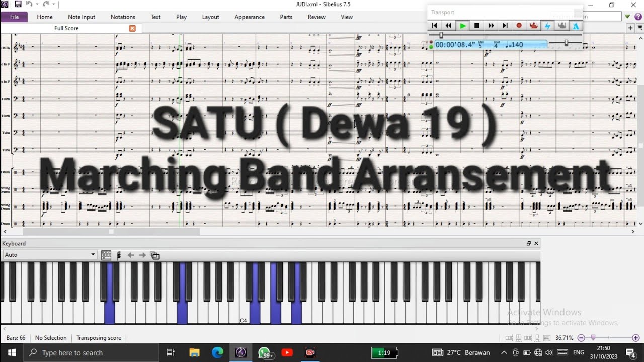This screenshot has width=644, height=362.
Task: Click the overlapping windows icon in Keyboard panel
Action: pyautogui.click(x=155, y=256)
